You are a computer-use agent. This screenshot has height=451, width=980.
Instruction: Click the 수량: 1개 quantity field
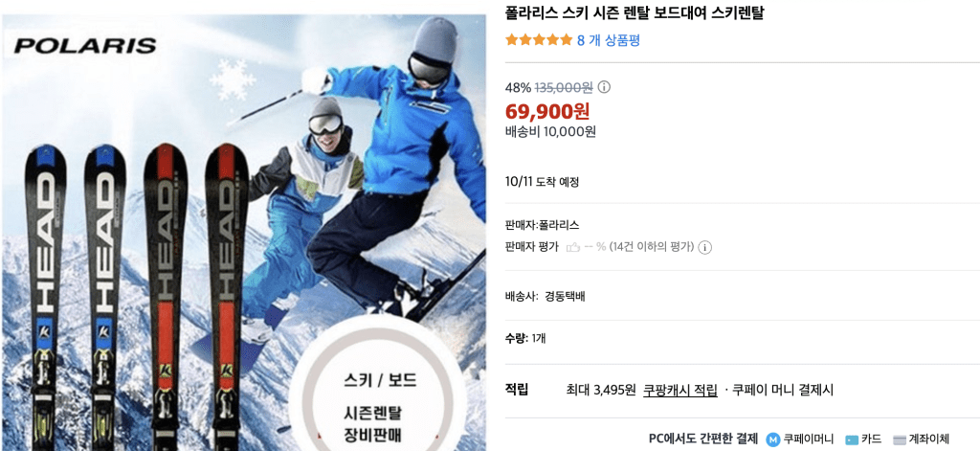tap(525, 338)
